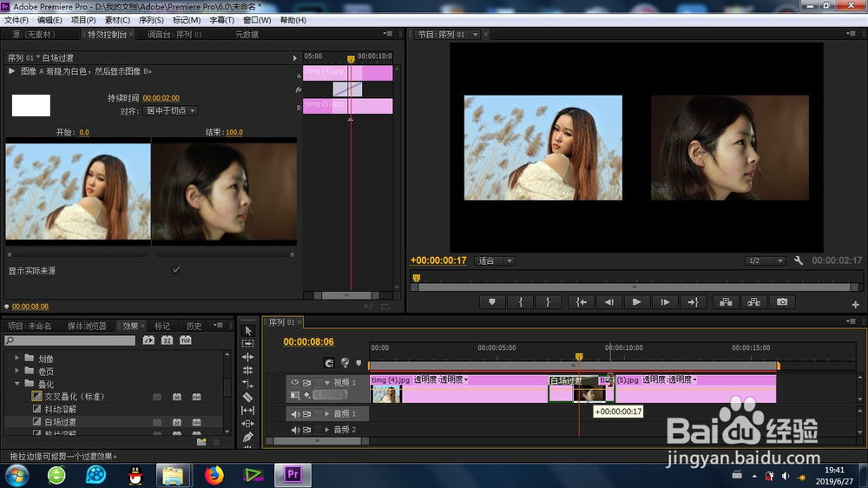Select the Pen tool
Image resolution: width=868 pixels, height=488 pixels.
(248, 437)
